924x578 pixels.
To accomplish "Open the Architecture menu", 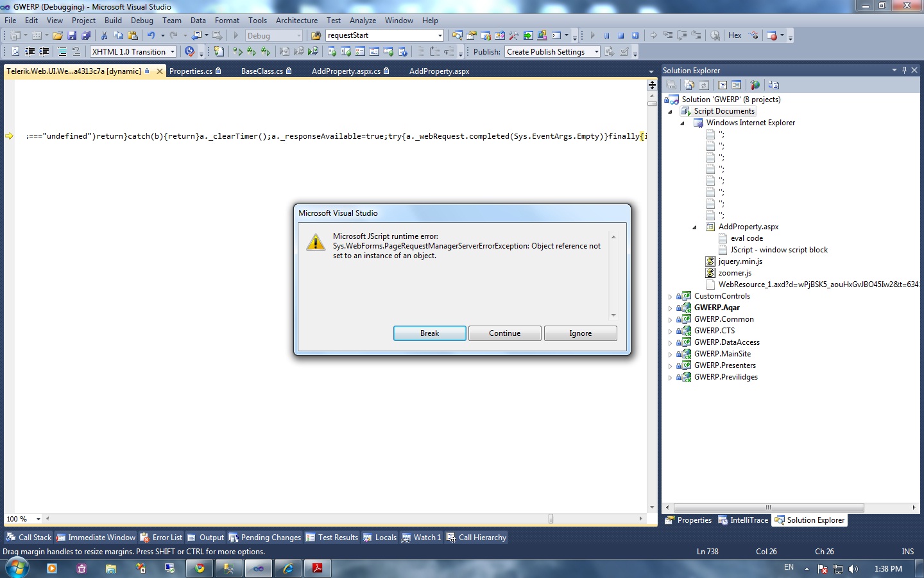I will click(296, 21).
